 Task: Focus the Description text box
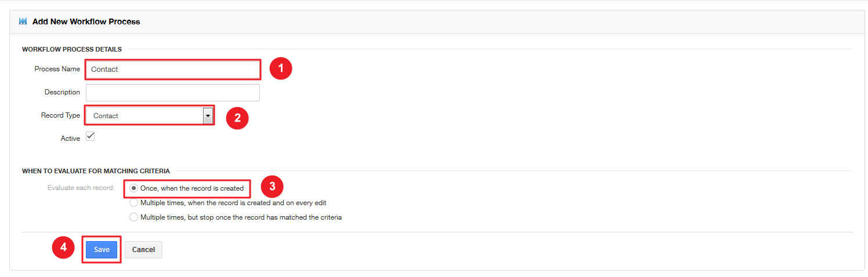click(x=172, y=93)
